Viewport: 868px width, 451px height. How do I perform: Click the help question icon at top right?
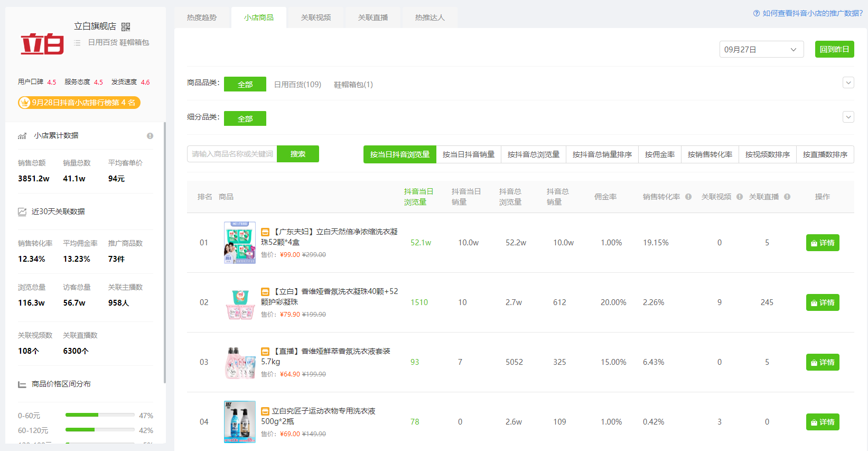[x=757, y=13]
